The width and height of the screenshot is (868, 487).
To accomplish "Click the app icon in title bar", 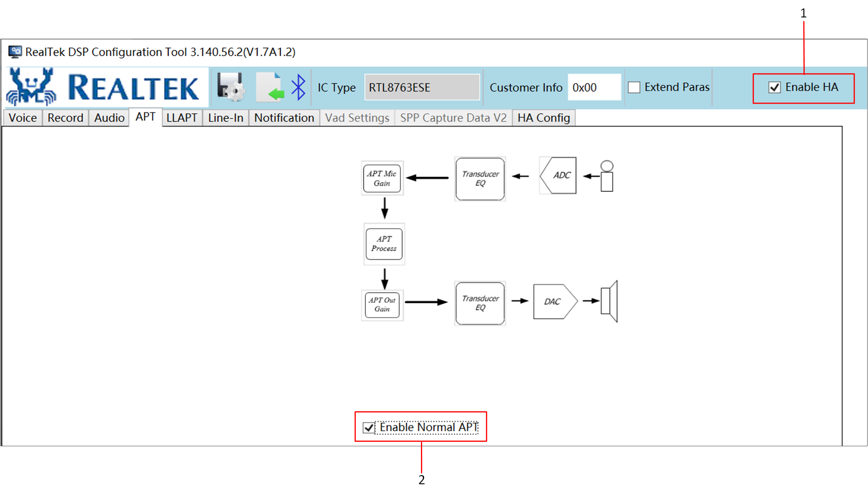I will point(15,51).
